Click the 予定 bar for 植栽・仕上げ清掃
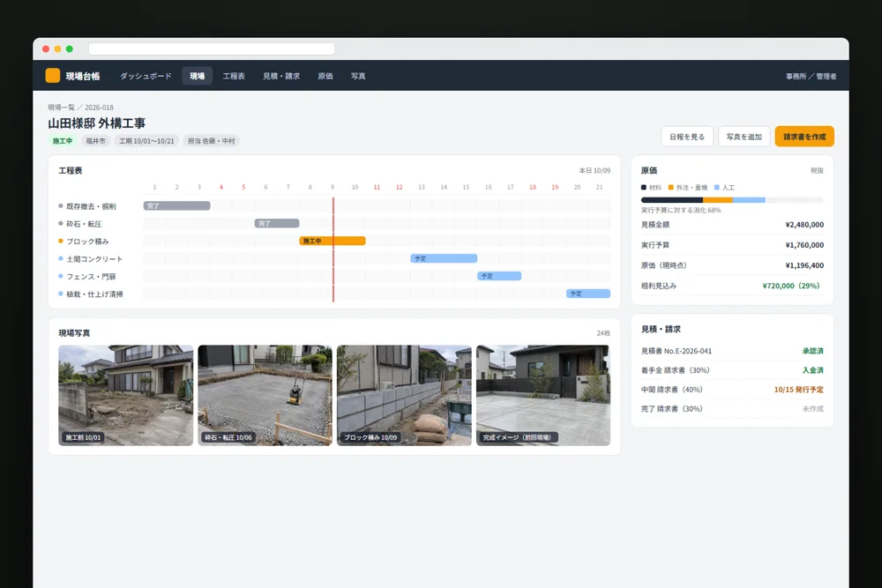The width and height of the screenshot is (882, 588). click(x=587, y=294)
